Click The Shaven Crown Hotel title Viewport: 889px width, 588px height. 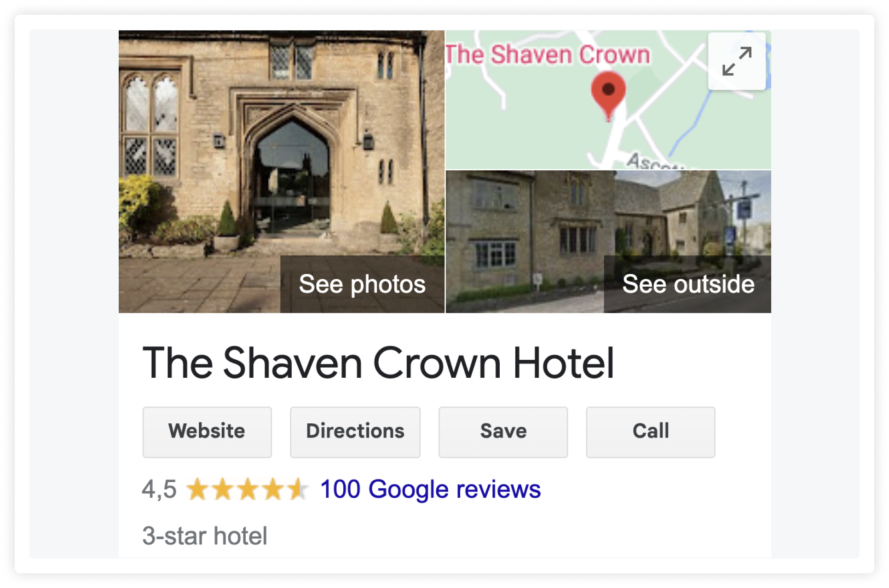point(378,363)
